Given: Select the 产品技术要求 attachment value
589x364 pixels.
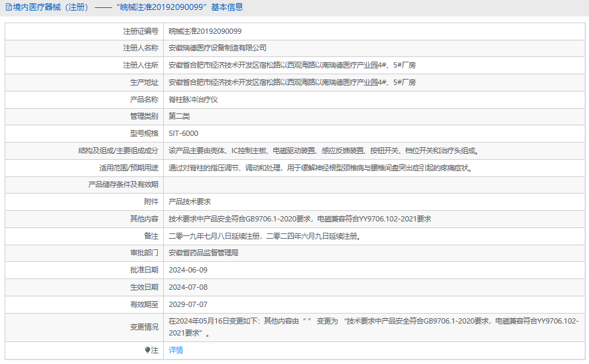Looking at the screenshot, I should pos(190,202).
